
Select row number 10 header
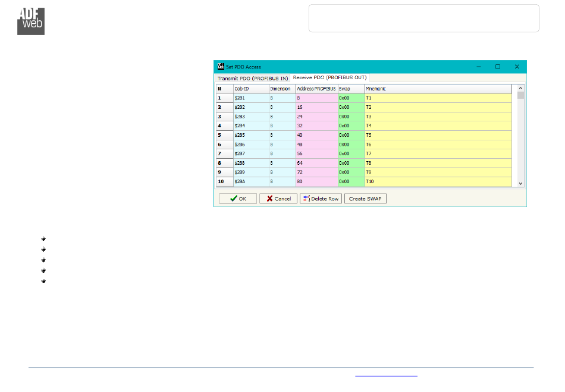pyautogui.click(x=225, y=181)
